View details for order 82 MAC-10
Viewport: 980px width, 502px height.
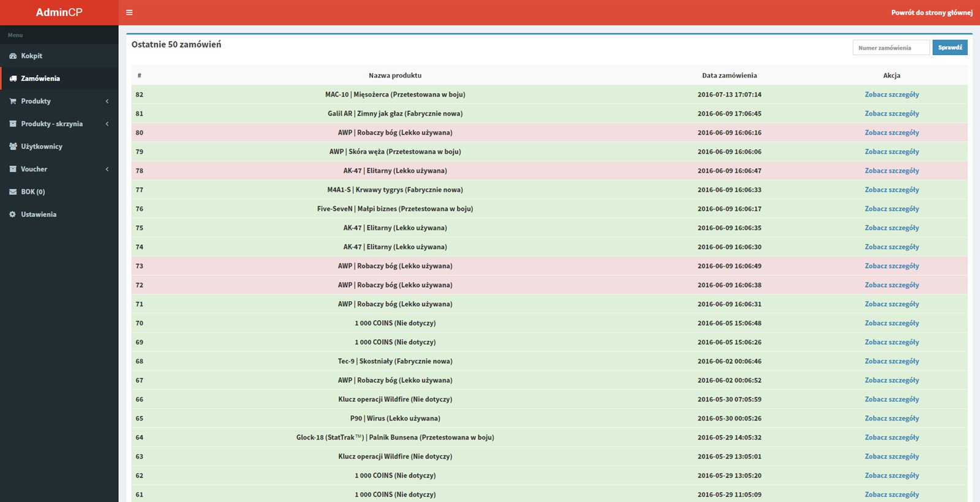891,94
